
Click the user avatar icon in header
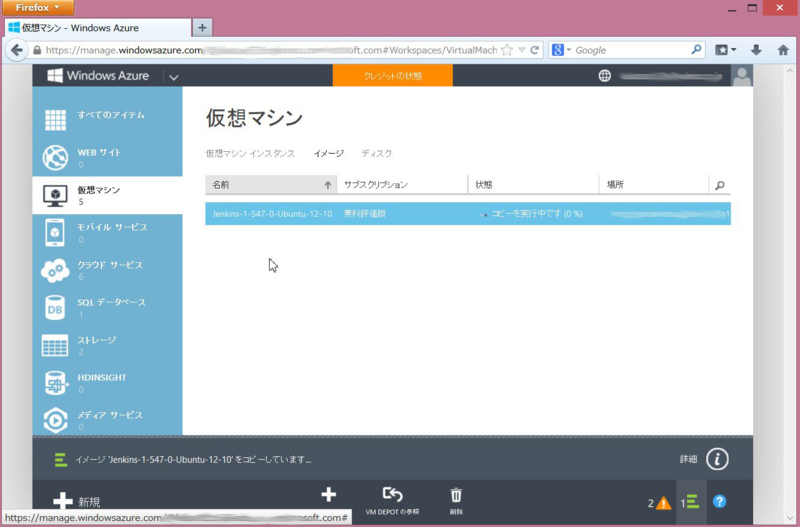pos(742,76)
